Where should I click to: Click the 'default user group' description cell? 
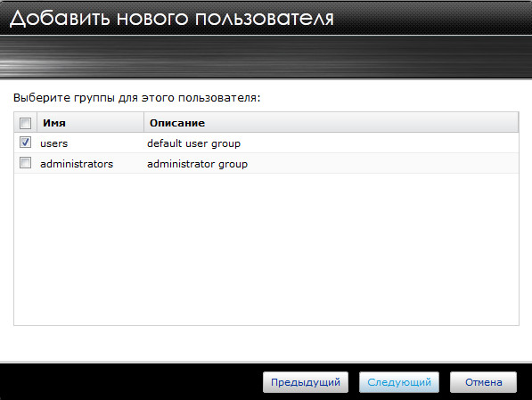(x=193, y=143)
